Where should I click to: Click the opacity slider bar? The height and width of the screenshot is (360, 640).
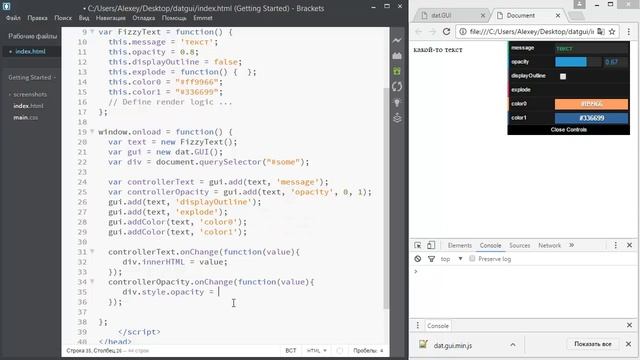coord(578,62)
